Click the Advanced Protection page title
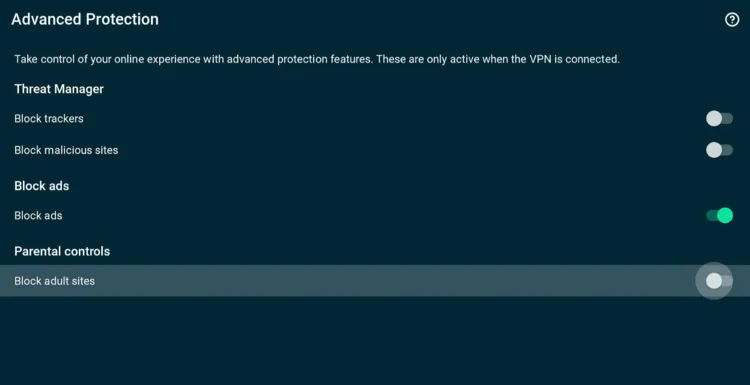This screenshot has height=385, width=750. pos(85,19)
